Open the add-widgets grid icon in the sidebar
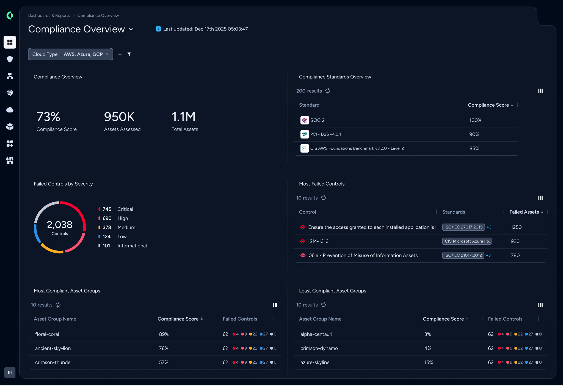Screen dimensions: 563x392 (10, 143)
